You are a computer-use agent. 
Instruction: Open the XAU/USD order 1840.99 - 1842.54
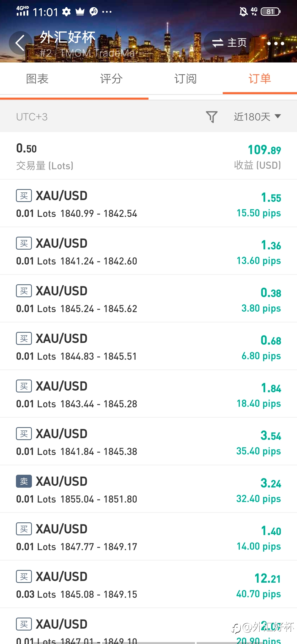(x=148, y=203)
